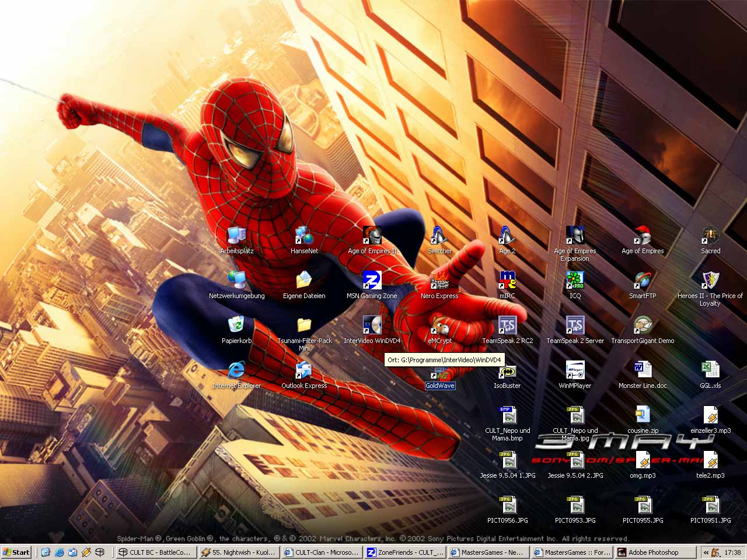
Task: Select the Age of Empires II shortcut
Action: (x=372, y=240)
